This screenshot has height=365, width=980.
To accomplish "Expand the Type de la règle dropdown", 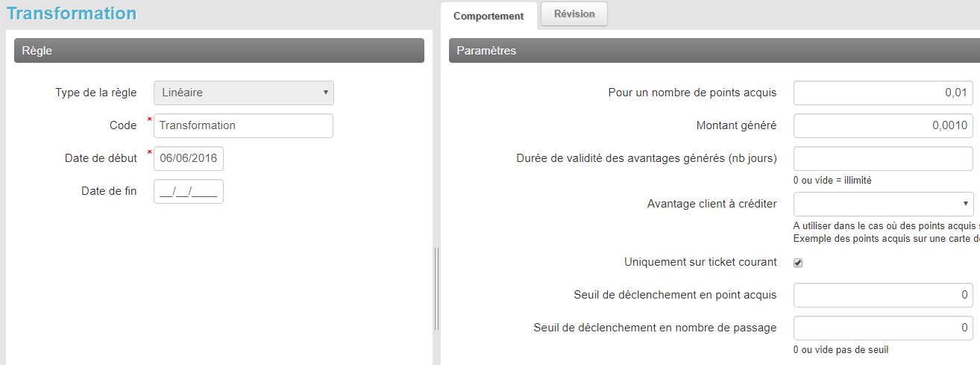I will [x=244, y=93].
